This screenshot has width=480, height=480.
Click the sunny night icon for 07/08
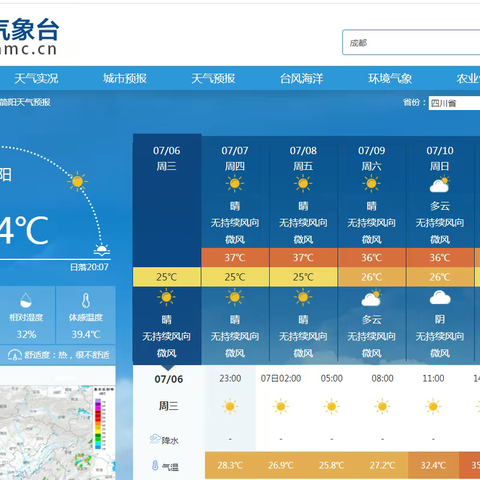[303, 297]
